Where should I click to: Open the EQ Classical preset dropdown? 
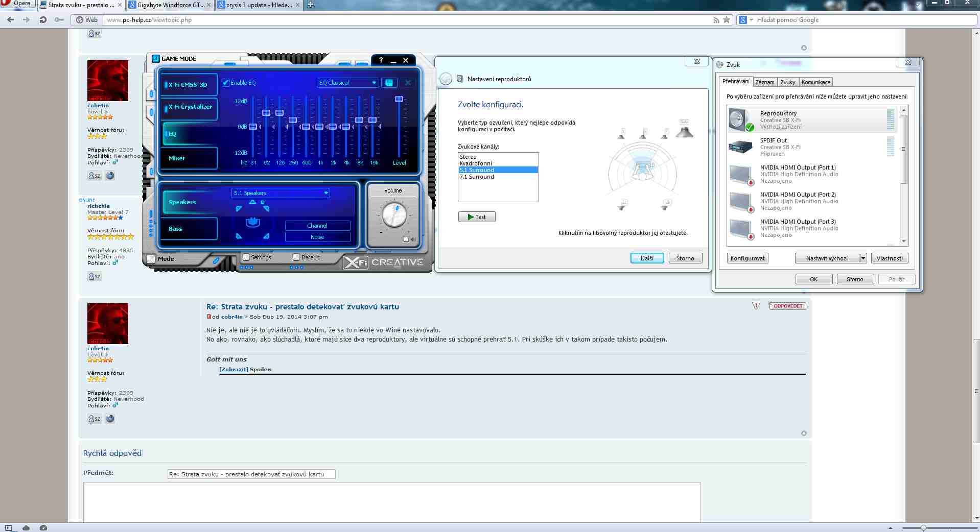pyautogui.click(x=347, y=83)
